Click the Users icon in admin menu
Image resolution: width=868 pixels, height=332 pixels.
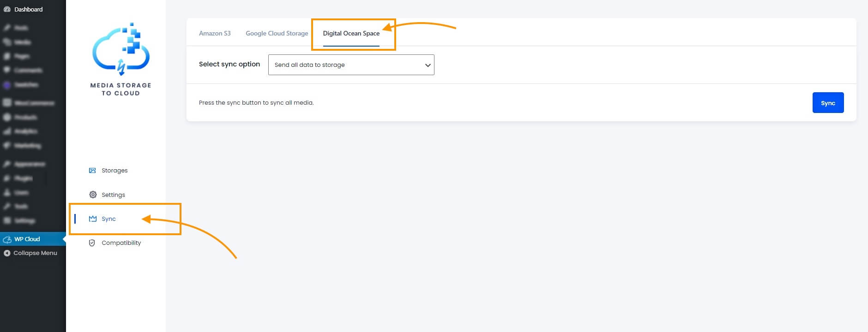click(7, 192)
